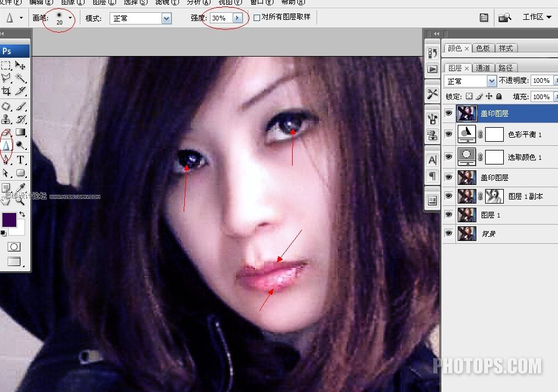The image size is (558, 392).
Task: Select the 色彩平衡 1 layer mask thumbnail
Action: pos(494,135)
